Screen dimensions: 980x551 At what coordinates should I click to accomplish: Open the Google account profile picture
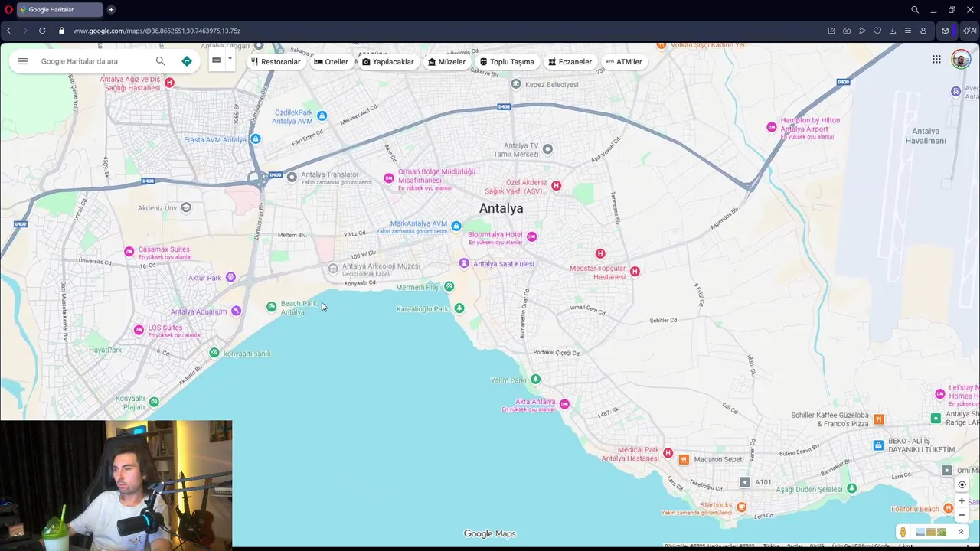point(961,60)
